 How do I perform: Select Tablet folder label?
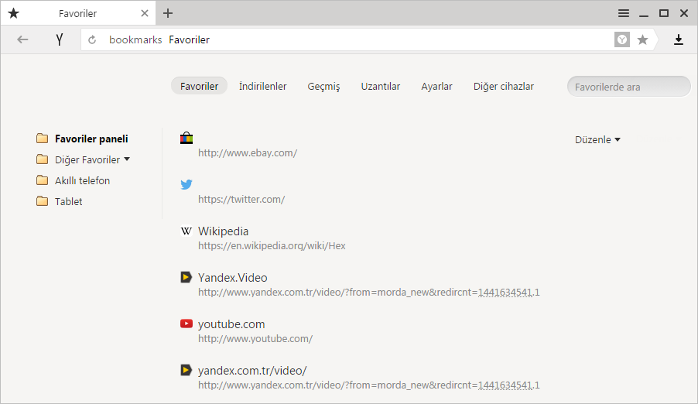pos(69,202)
